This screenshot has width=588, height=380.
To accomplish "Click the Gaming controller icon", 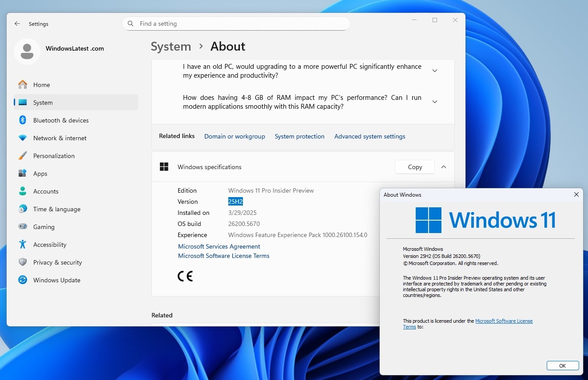I will click(x=22, y=227).
